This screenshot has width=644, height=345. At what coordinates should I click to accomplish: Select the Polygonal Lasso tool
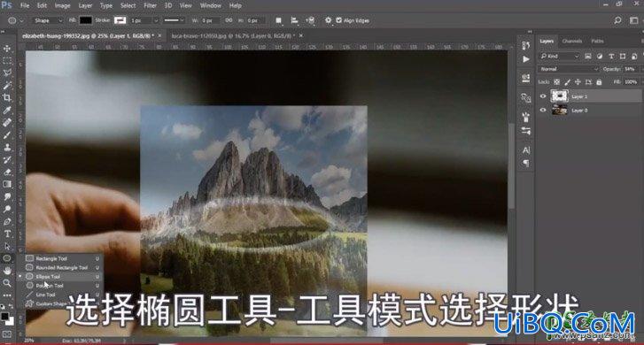coord(7,73)
